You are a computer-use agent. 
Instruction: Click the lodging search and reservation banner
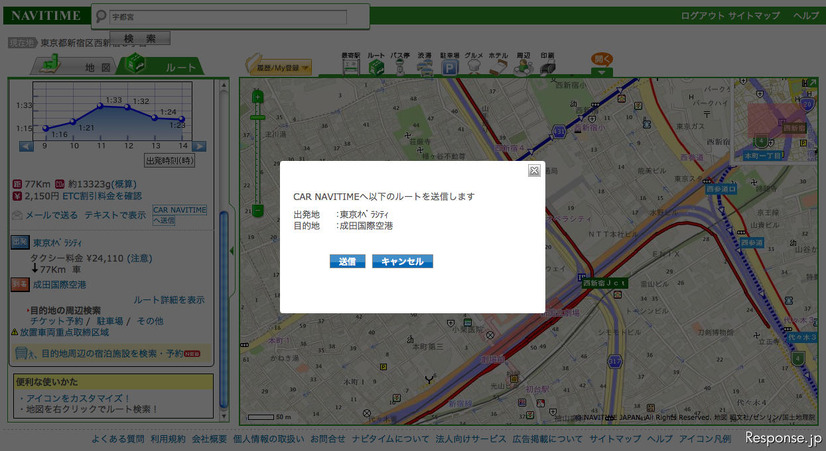[111, 354]
